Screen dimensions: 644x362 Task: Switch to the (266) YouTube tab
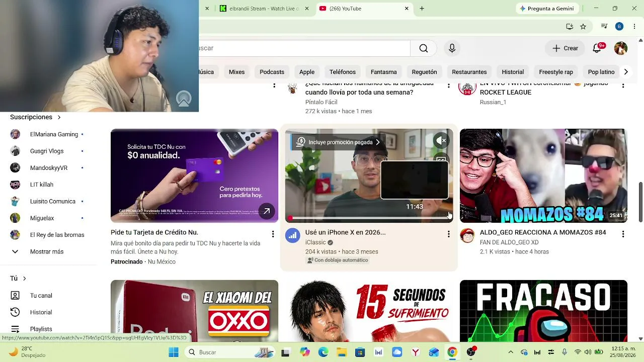click(x=365, y=9)
